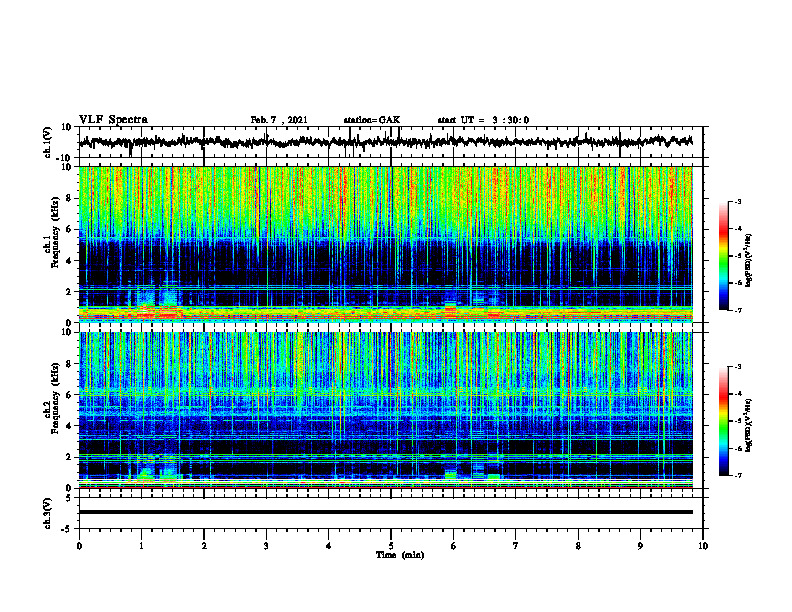Click the ch.1 voltage waveform trace panel
Screen dimensions: 792x612
pyautogui.click(x=391, y=142)
